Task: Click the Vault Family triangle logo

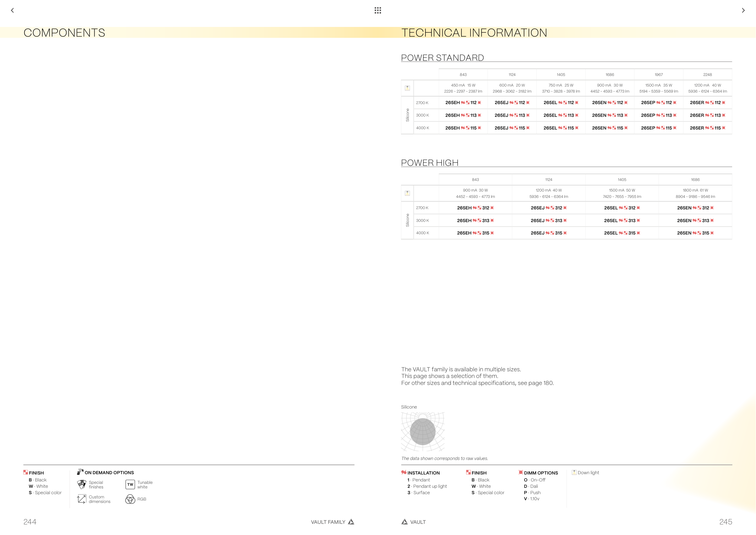Action: click(x=351, y=521)
